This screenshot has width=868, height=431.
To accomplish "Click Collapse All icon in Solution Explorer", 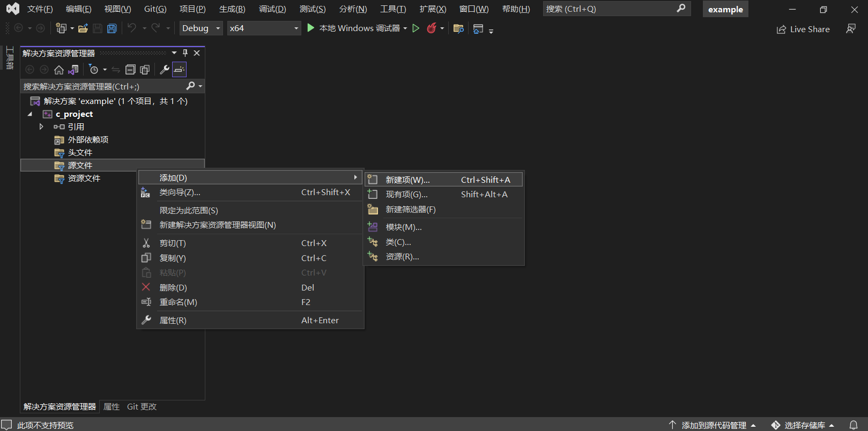I will click(x=130, y=70).
